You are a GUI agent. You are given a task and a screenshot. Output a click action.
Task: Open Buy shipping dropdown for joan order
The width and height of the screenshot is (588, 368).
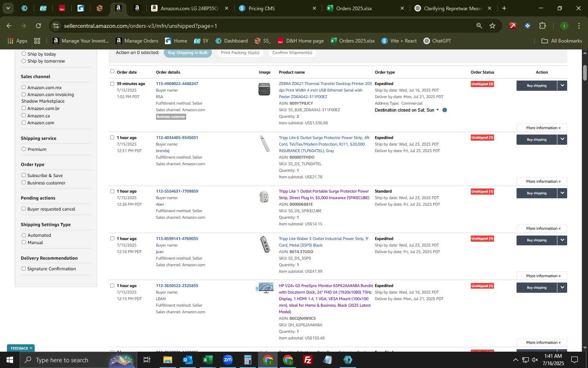click(562, 240)
